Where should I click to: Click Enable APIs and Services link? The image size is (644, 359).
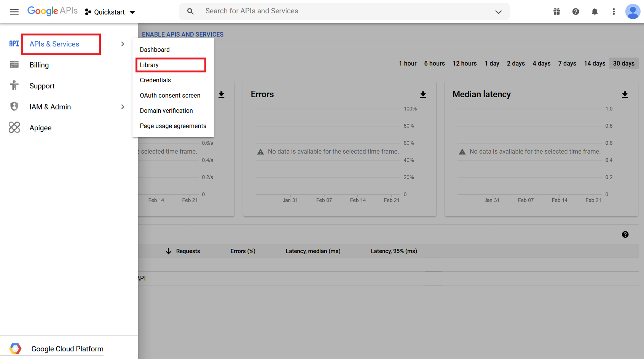coord(183,35)
